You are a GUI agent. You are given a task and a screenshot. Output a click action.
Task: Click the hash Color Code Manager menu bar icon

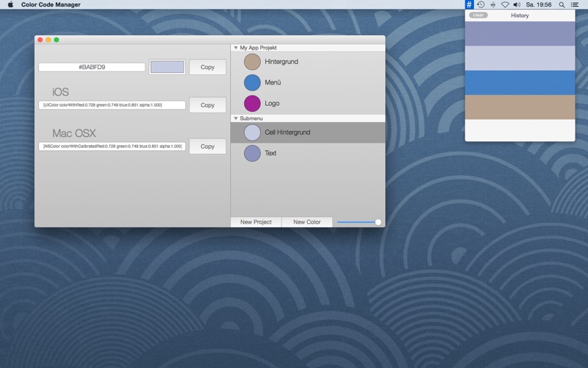point(470,4)
